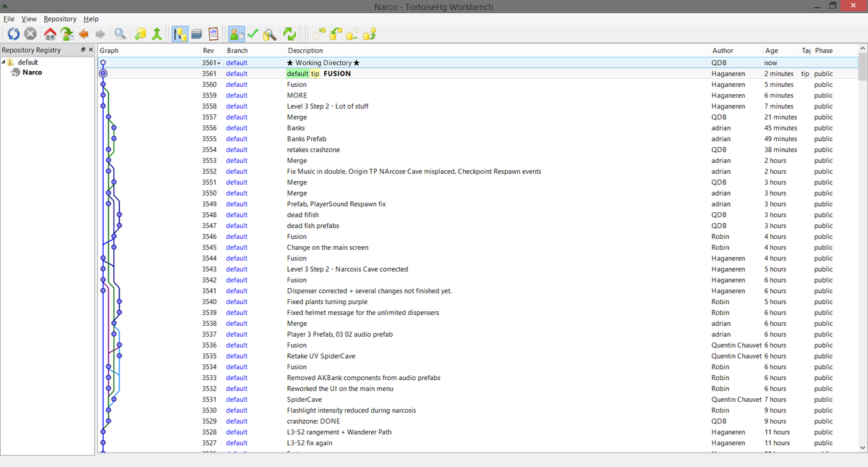The image size is (868, 467).
Task: Select the 'Fix Music in double' revision
Action: pyautogui.click(x=477, y=172)
